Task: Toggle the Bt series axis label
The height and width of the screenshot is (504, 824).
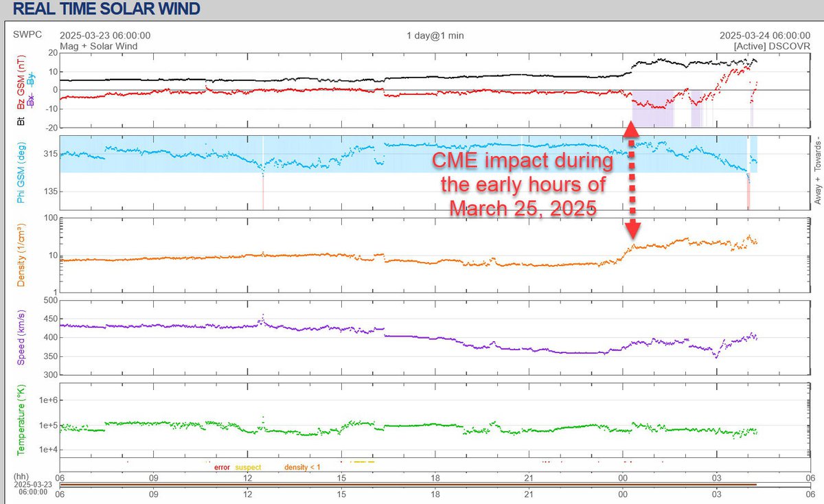Action: [x=21, y=122]
